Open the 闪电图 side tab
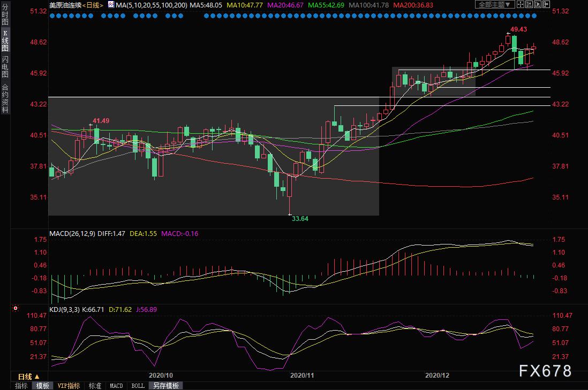 pos(5,66)
